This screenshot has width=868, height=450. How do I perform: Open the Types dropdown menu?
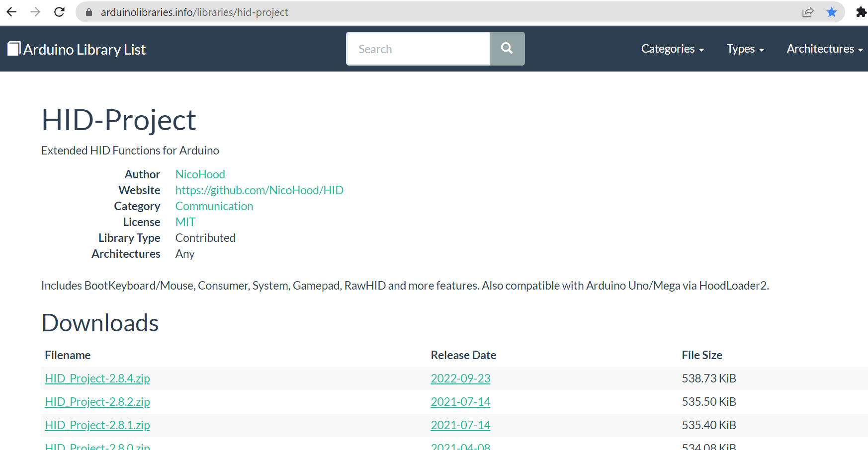[745, 49]
